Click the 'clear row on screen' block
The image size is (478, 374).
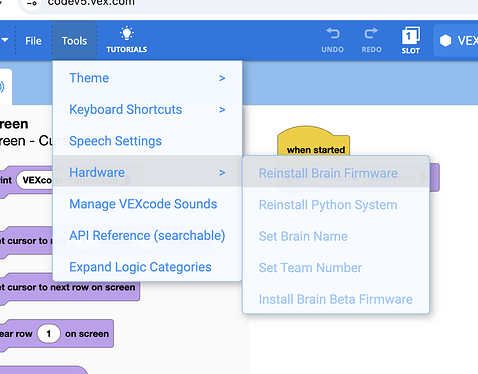tap(57, 334)
